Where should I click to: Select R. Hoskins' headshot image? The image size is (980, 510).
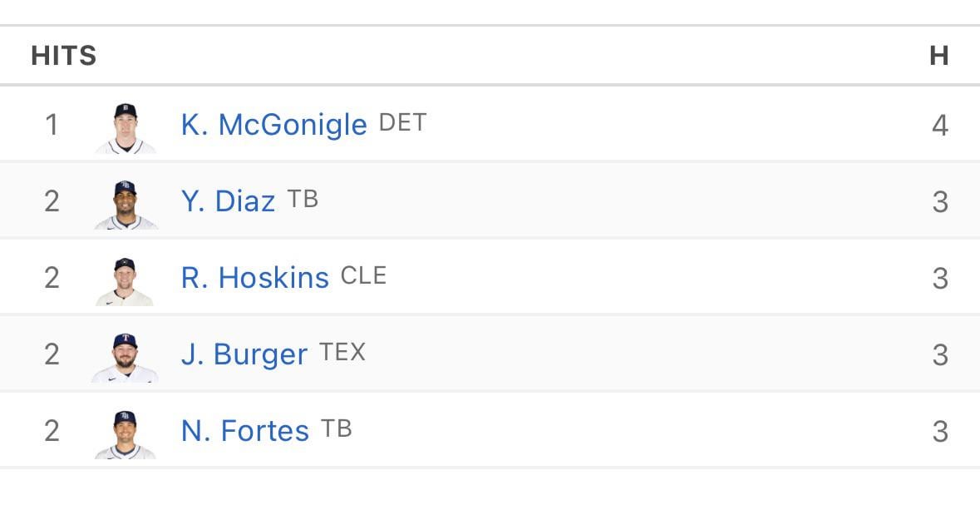coord(123,276)
